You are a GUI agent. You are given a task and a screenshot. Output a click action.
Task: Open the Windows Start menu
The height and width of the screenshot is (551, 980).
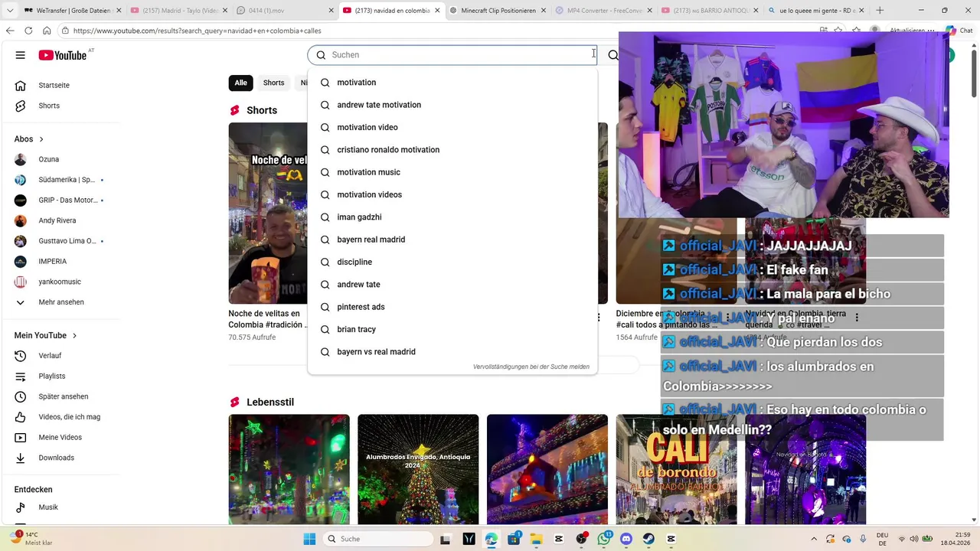[x=309, y=539]
